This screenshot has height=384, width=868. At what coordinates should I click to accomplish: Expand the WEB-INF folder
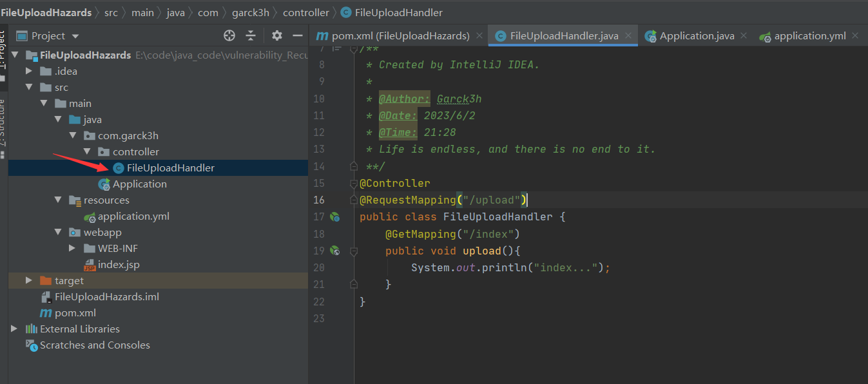click(x=72, y=248)
